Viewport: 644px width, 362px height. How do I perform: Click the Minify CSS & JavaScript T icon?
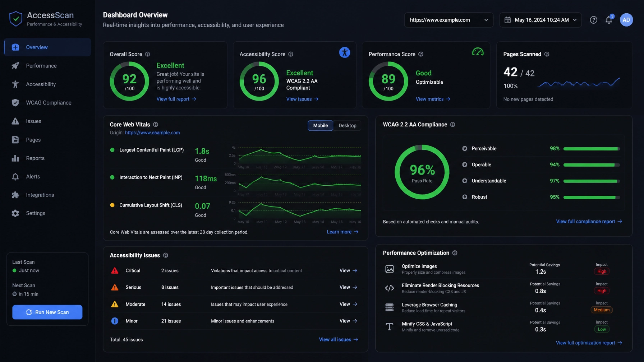tap(389, 326)
